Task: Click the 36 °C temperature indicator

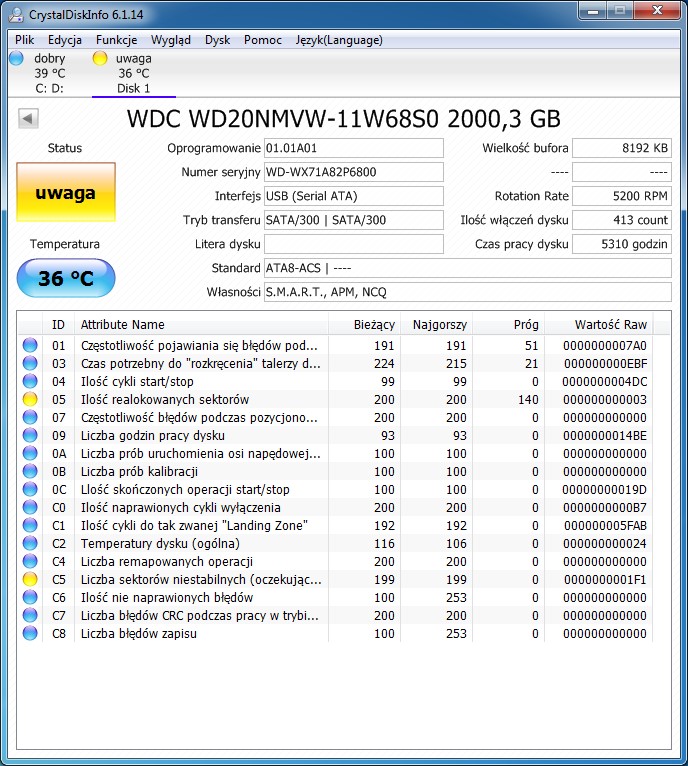Action: click(66, 278)
